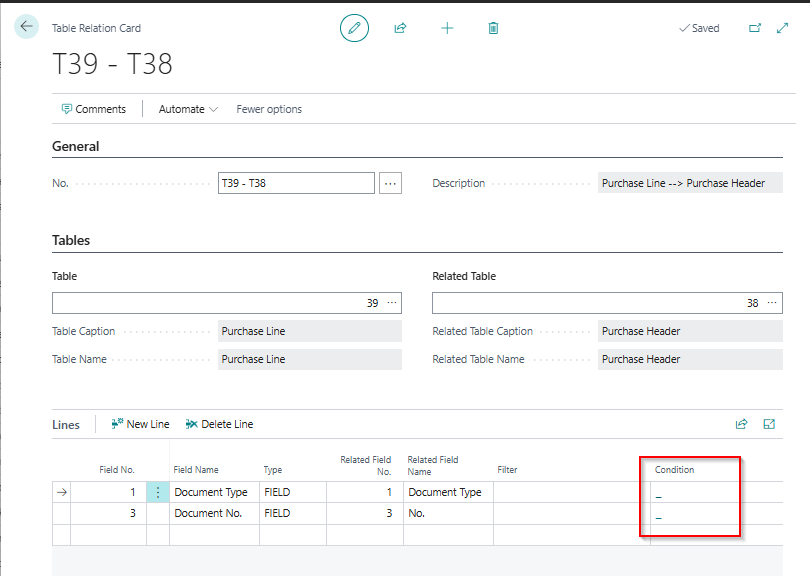The width and height of the screenshot is (810, 576).
Task: Open card in new window icon
Action: pos(755,28)
